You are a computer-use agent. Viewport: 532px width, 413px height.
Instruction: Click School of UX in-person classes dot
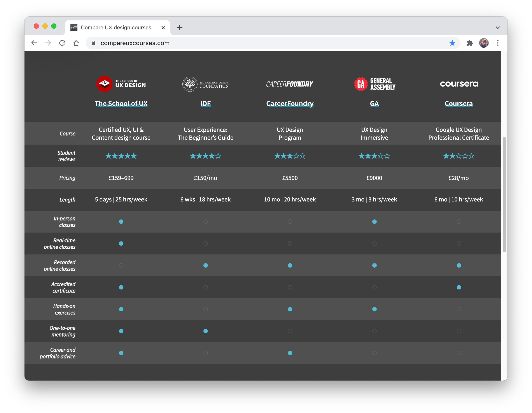pos(121,222)
